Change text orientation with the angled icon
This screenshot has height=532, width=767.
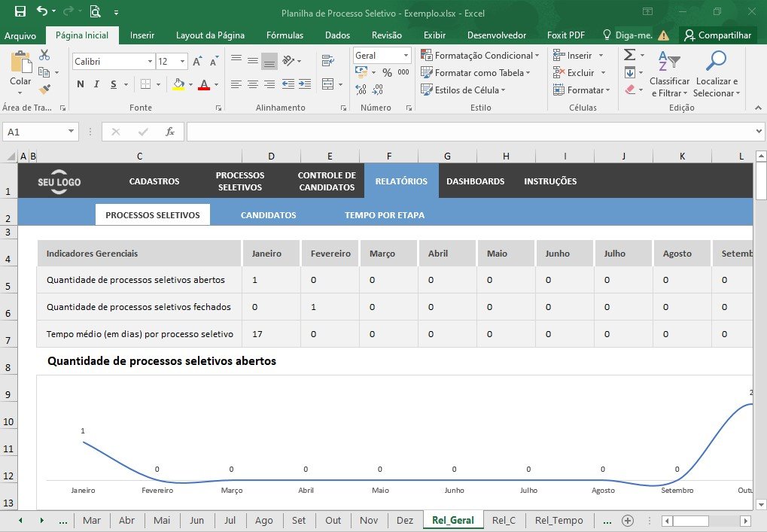(x=288, y=61)
